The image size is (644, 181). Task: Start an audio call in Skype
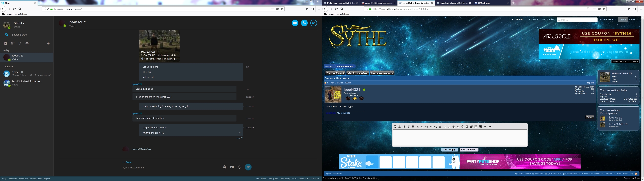pos(304,23)
